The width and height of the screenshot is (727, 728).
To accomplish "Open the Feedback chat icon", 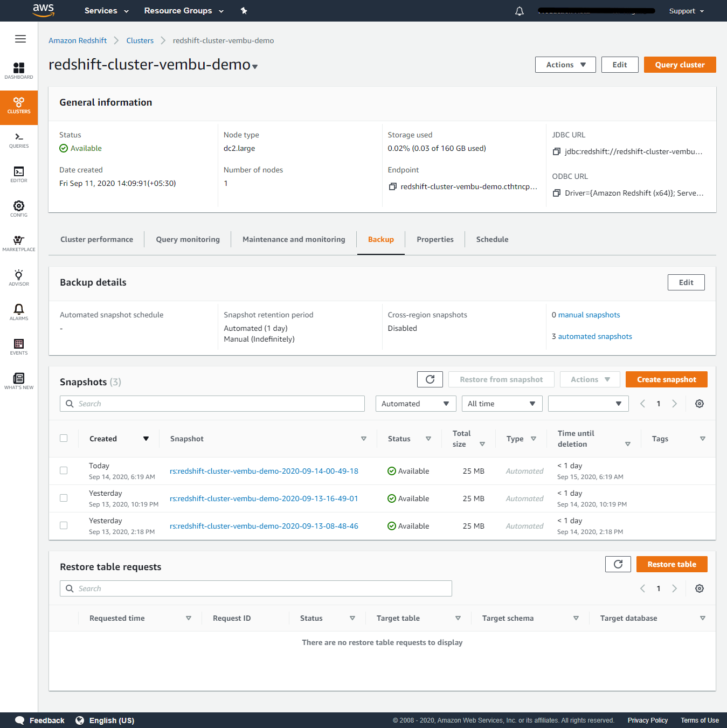I will (20, 720).
